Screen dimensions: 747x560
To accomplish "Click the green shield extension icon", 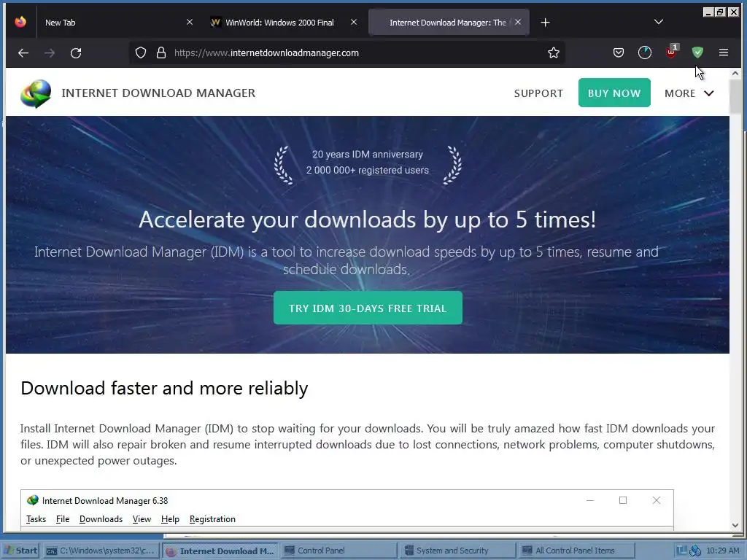I will pos(697,52).
